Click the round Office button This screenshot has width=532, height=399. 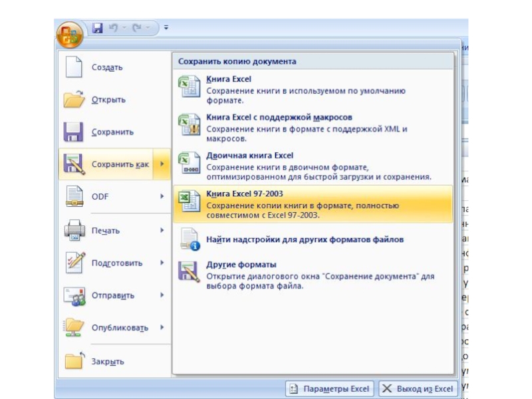coord(70,35)
